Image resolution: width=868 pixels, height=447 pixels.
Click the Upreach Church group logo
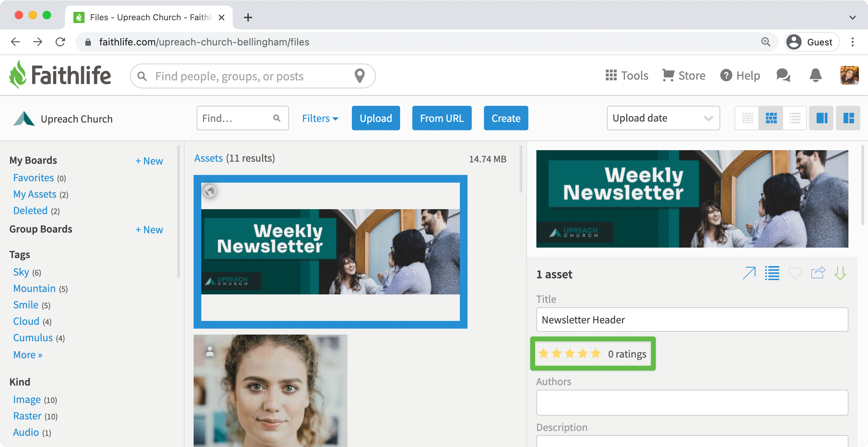[23, 118]
